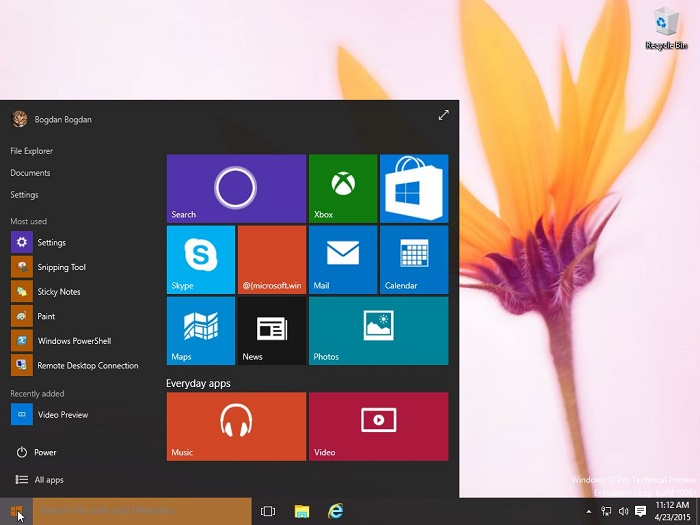
Task: Open Documents link in Start menu
Action: [x=30, y=173]
